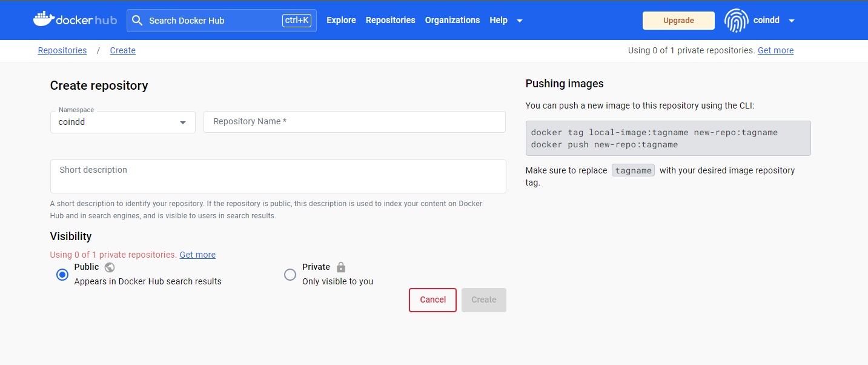Click the lock icon beside Private
This screenshot has height=365, width=868.
point(341,267)
